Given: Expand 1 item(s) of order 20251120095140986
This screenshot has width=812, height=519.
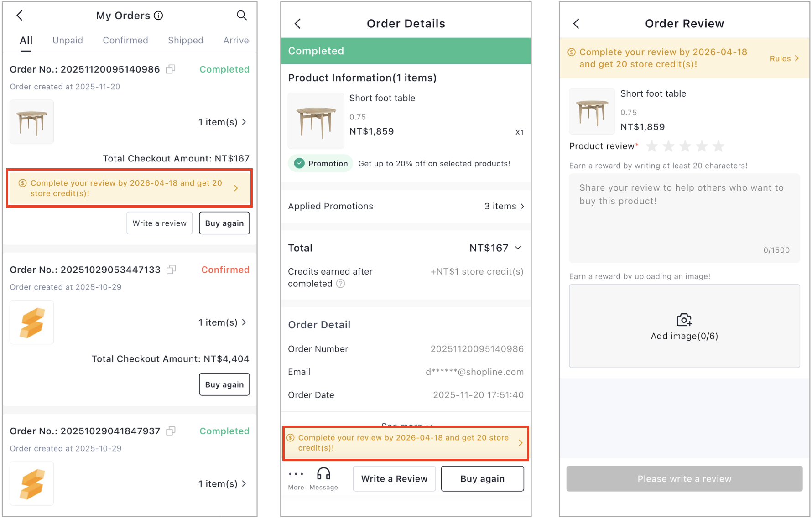Looking at the screenshot, I should tap(222, 122).
